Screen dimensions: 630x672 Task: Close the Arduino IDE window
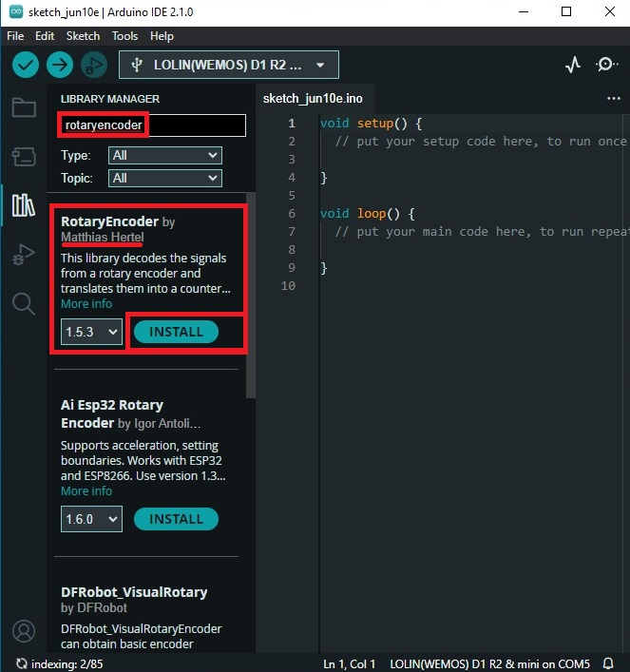[x=610, y=11]
